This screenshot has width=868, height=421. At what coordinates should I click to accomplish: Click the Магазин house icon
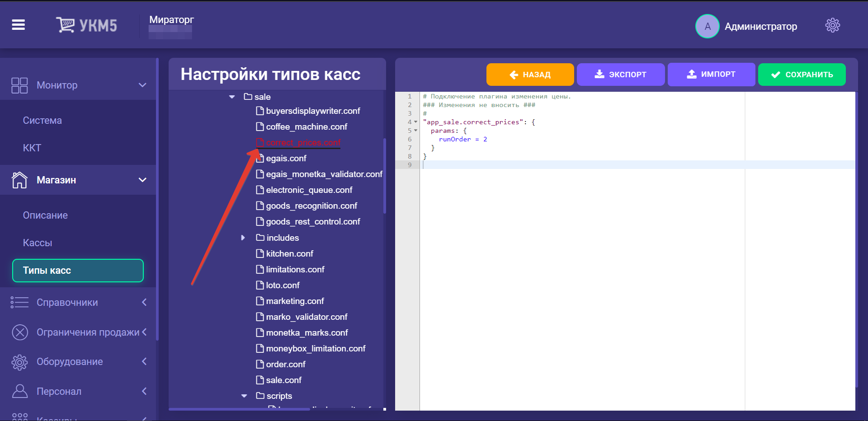pyautogui.click(x=19, y=180)
